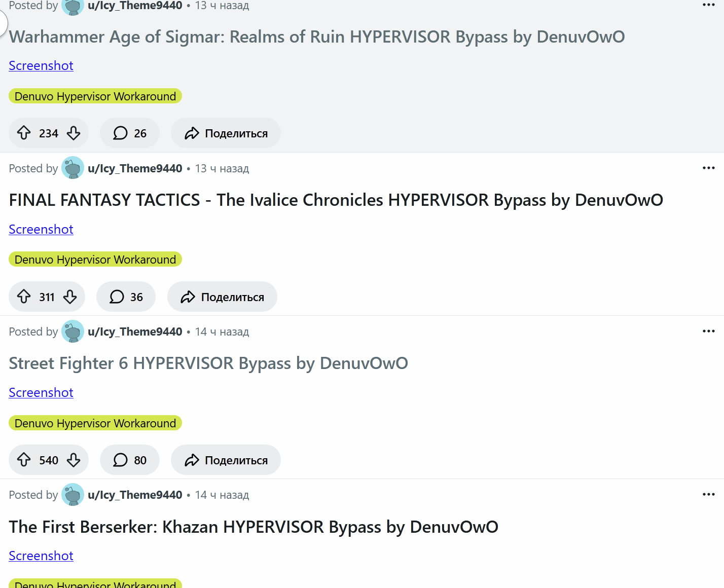Click author avatar on Street Fighter 6 post
The height and width of the screenshot is (588, 724).
click(73, 331)
